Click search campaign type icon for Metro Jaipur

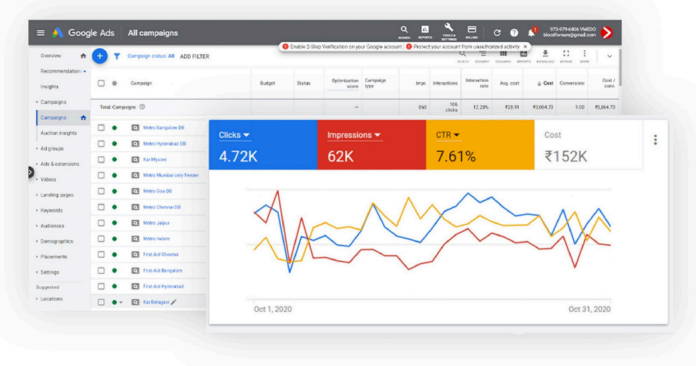click(135, 223)
